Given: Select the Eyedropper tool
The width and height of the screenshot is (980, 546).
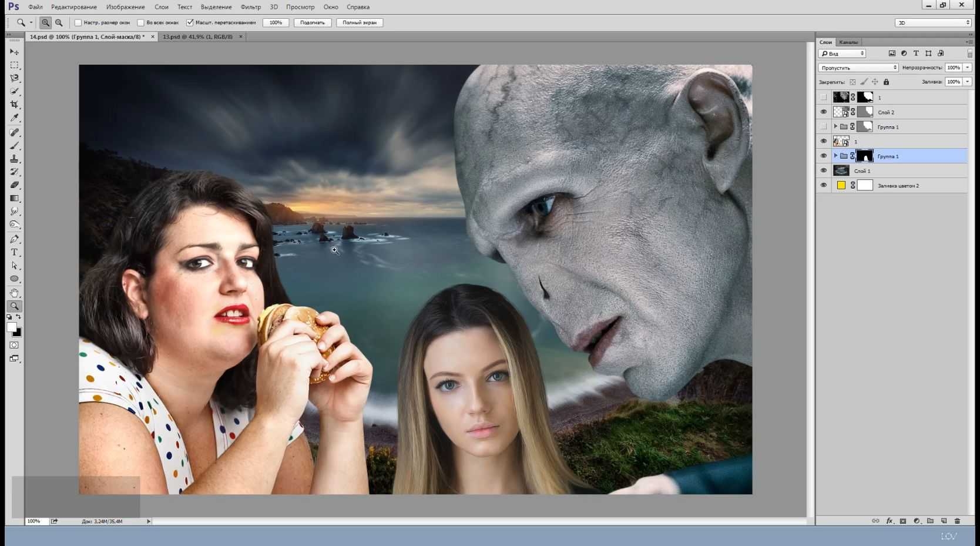Looking at the screenshot, I should 15,118.
